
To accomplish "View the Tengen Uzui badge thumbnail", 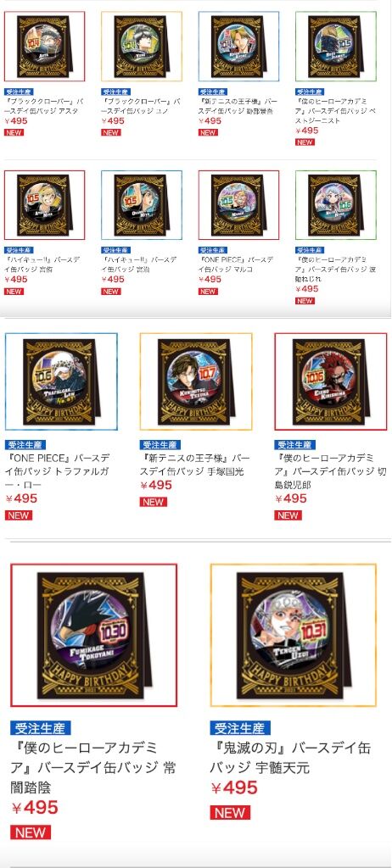I will click(294, 635).
